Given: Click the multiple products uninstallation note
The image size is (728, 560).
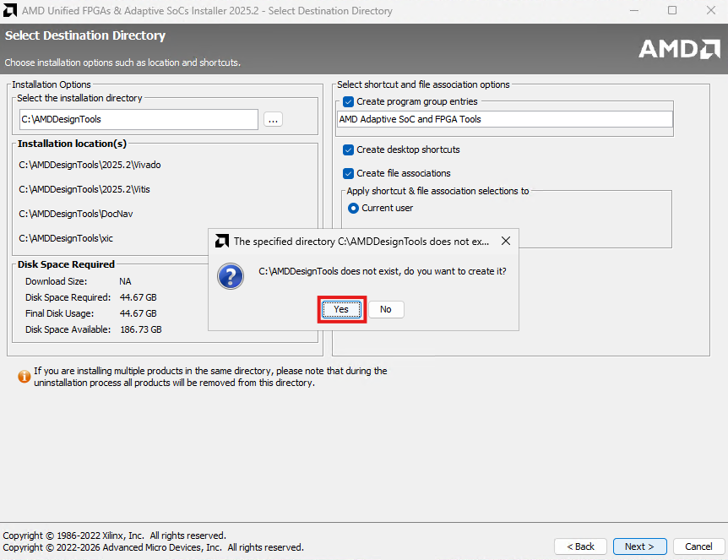Looking at the screenshot, I should click(210, 377).
